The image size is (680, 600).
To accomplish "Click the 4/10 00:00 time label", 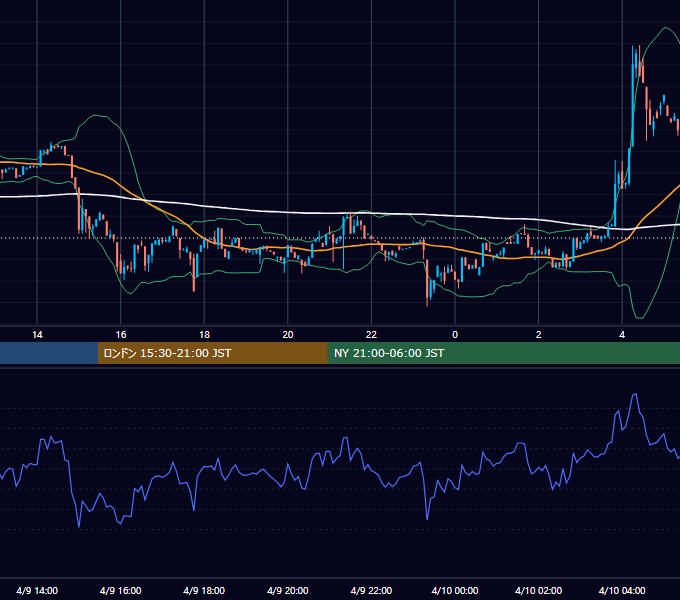I will click(454, 590).
